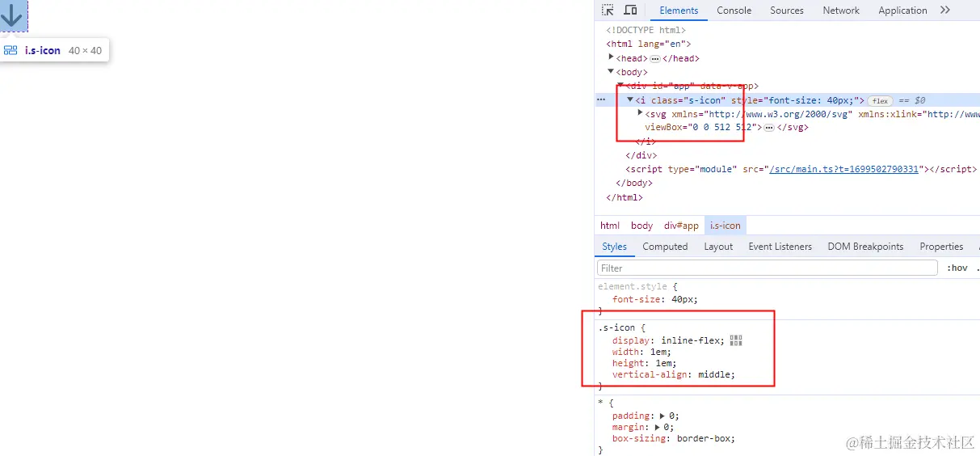This screenshot has width=980, height=456.
Task: Open the Sources tab
Action: 786,11
